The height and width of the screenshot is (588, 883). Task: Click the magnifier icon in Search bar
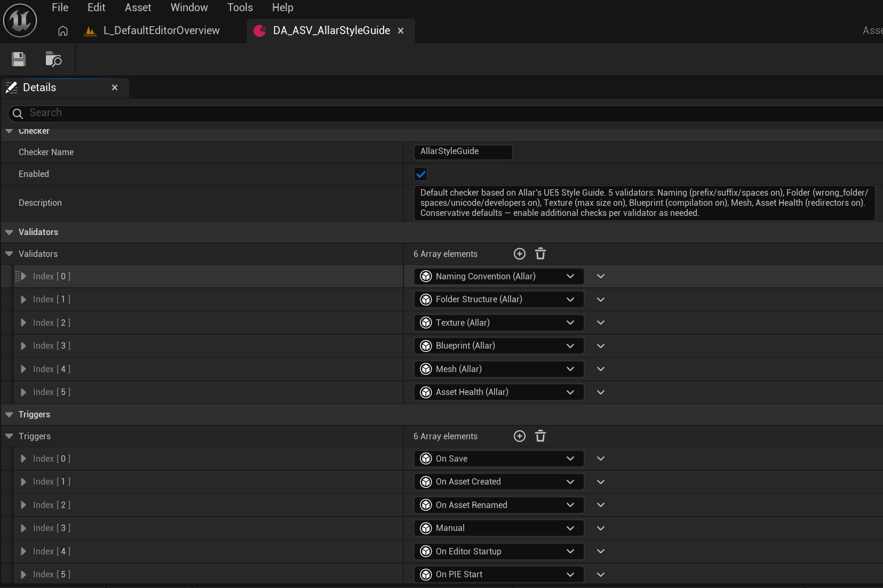coord(18,114)
